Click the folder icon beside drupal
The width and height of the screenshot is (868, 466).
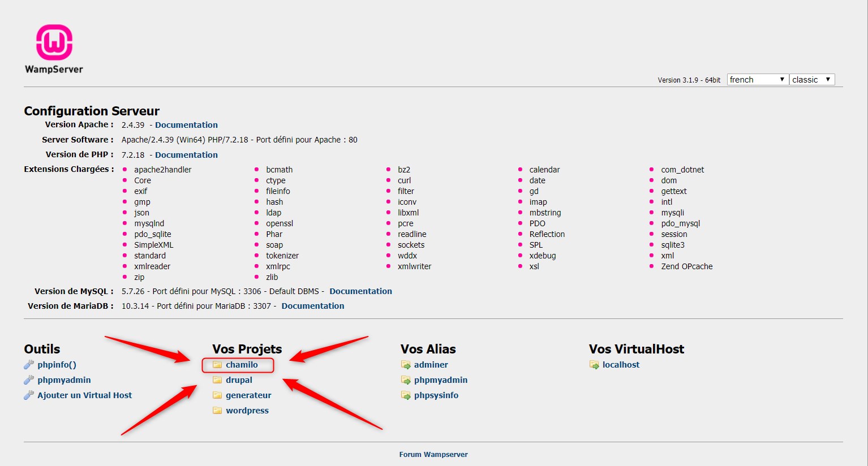tap(217, 380)
